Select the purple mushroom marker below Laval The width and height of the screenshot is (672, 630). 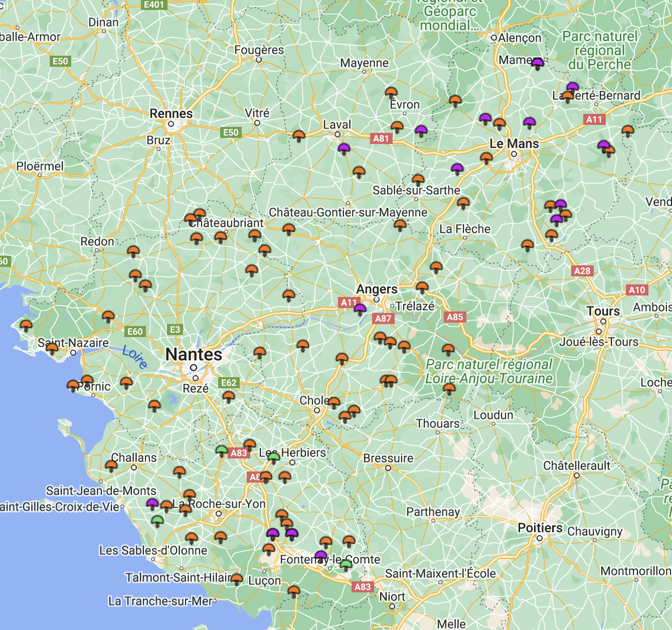pos(344,148)
